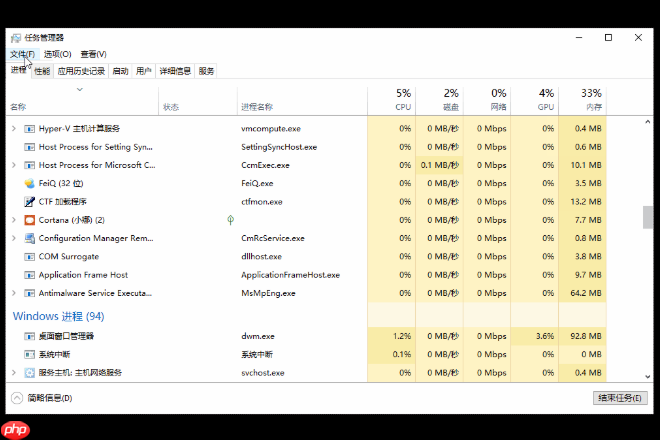The image size is (660, 440).
Task: Click the 系统中断 process icon
Action: pos(29,355)
